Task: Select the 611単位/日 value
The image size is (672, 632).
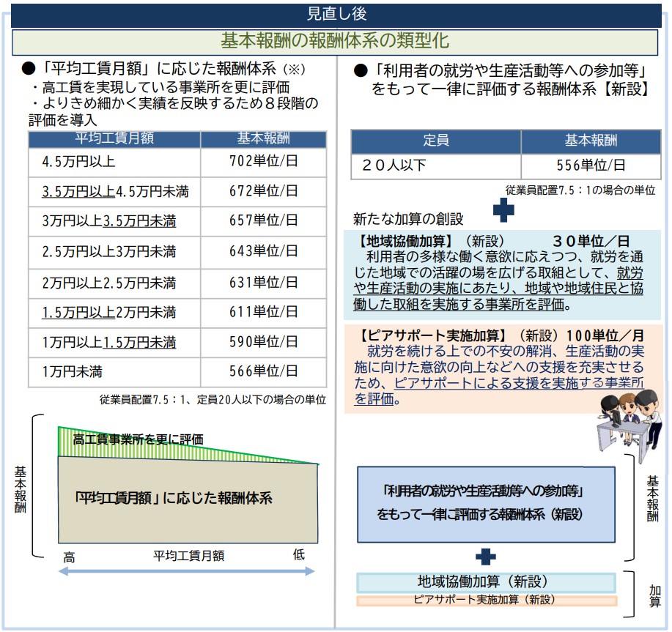Action: coord(264,312)
